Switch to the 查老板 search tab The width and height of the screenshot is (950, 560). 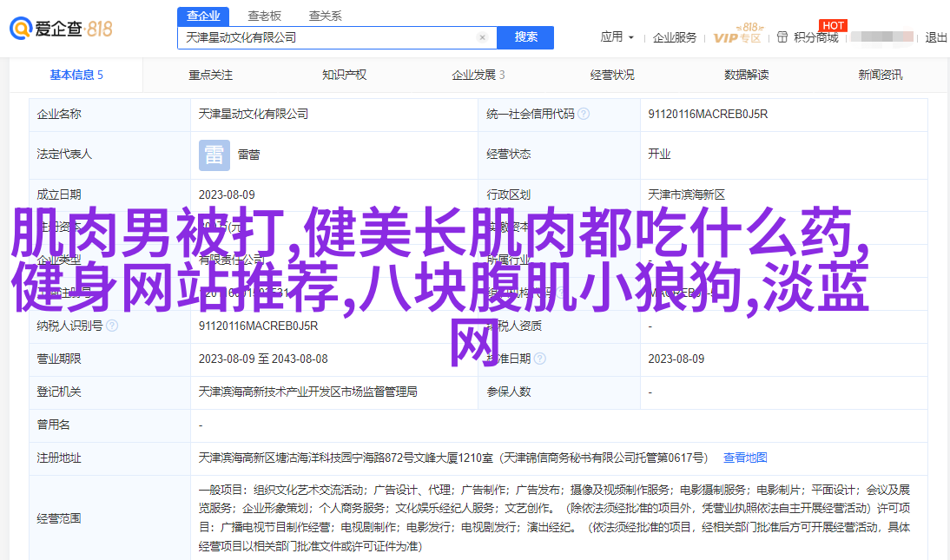pos(264,16)
